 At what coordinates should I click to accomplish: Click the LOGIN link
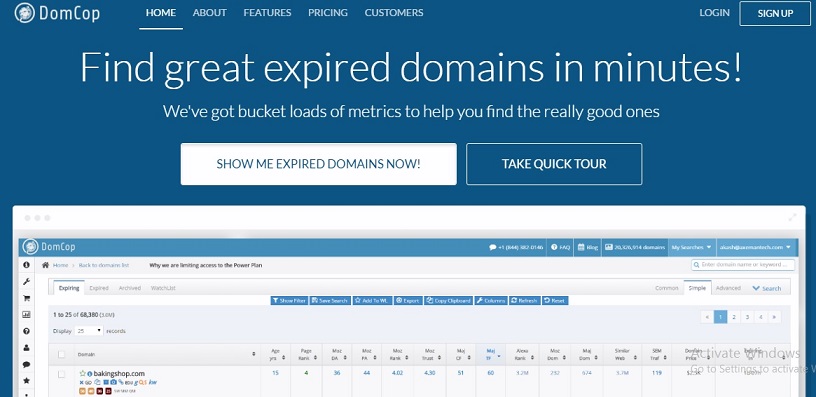tap(714, 12)
